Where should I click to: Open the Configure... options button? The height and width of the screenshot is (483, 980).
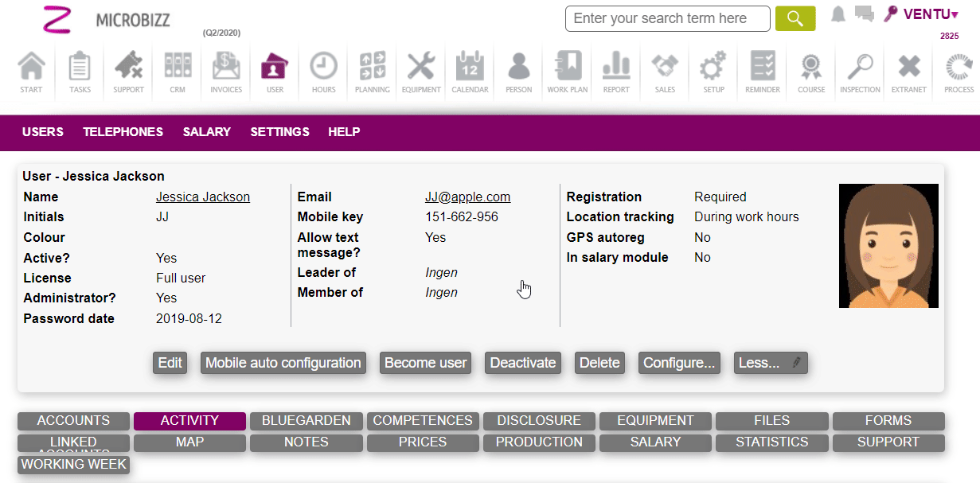click(679, 363)
